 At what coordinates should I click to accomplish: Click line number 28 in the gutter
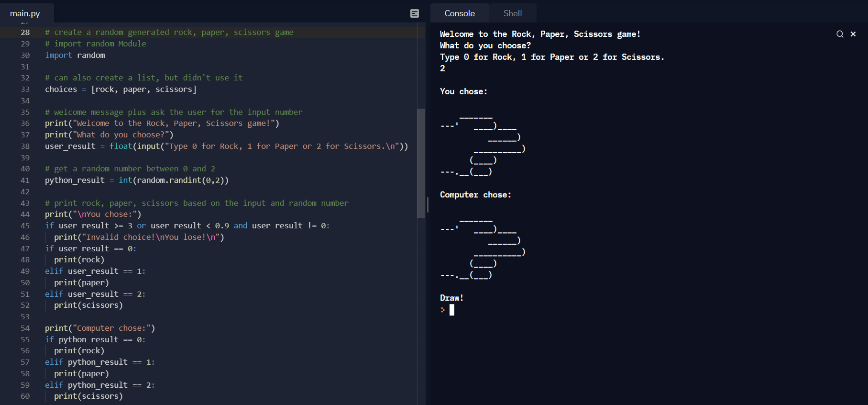pos(25,32)
